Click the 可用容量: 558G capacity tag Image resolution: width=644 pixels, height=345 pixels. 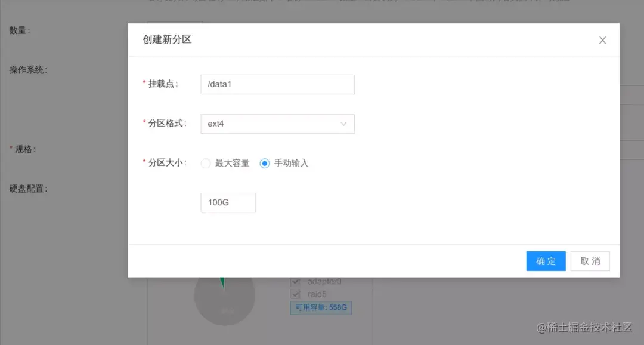pos(321,307)
